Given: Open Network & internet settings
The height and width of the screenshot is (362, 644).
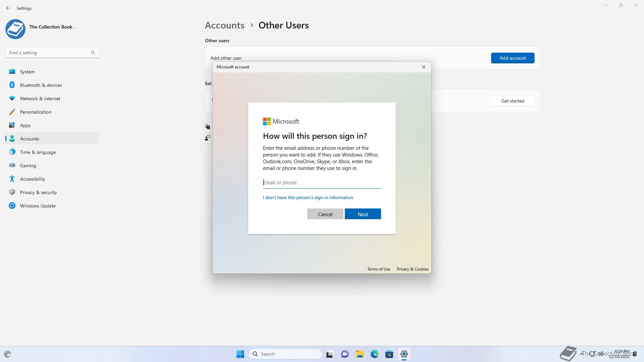Looking at the screenshot, I should 52,99.
